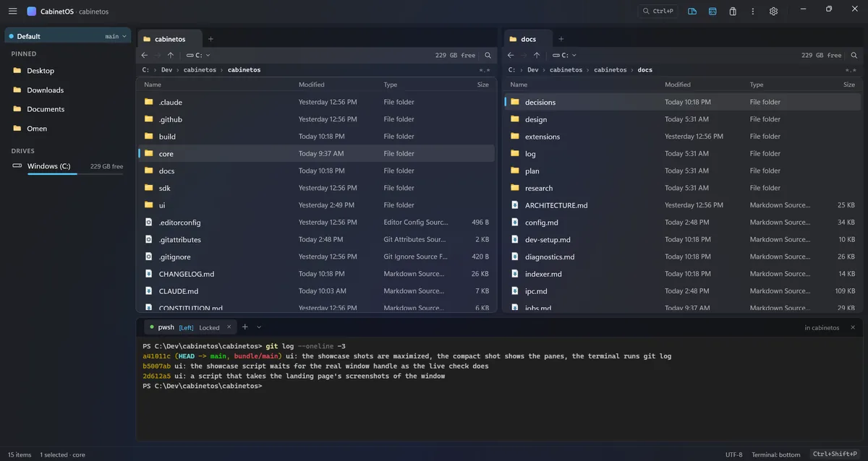This screenshot has height=461, width=868.
Task: Open left pane C: drive dropdown
Action: click(198, 55)
